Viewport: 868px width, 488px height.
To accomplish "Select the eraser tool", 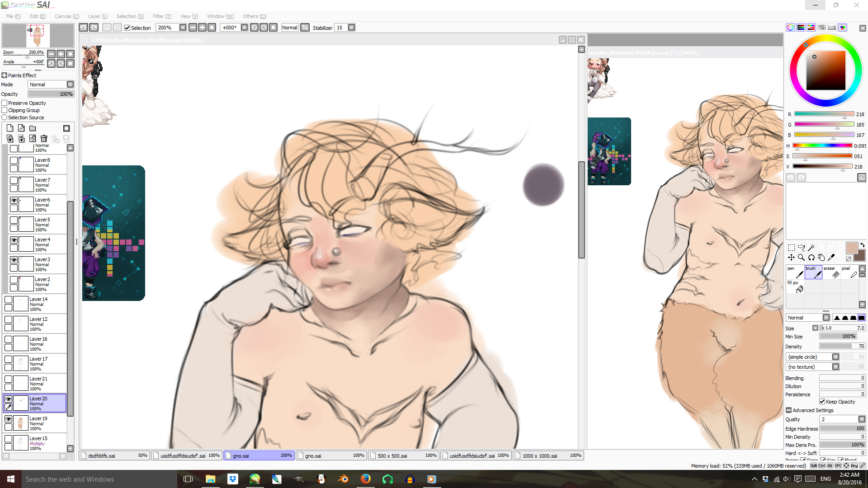I will 832,272.
